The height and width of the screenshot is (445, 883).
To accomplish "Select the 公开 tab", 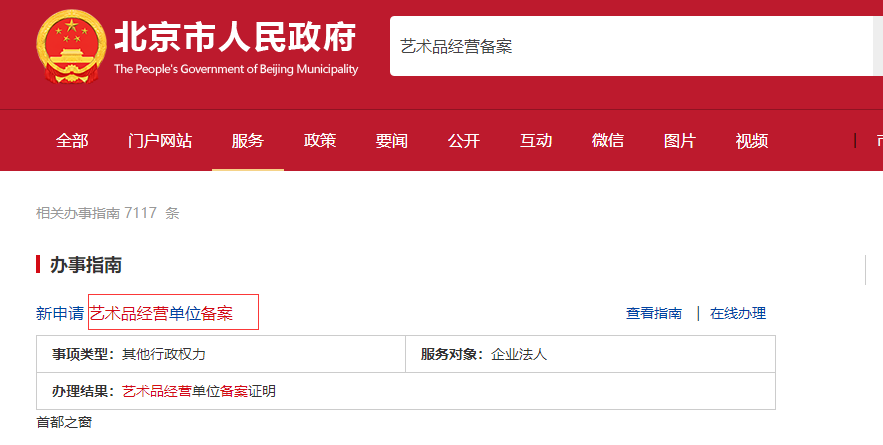I will 464,141.
